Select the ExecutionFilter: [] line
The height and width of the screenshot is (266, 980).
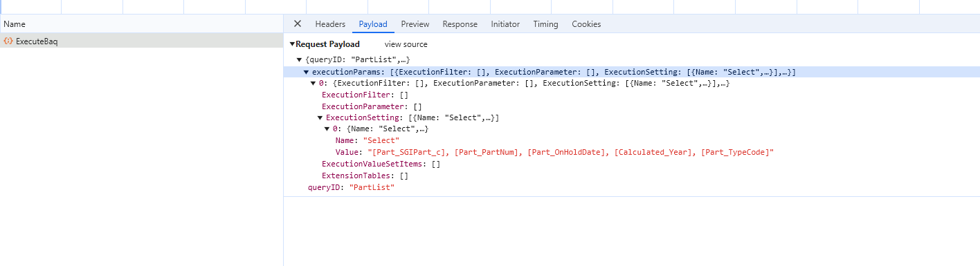(x=365, y=95)
